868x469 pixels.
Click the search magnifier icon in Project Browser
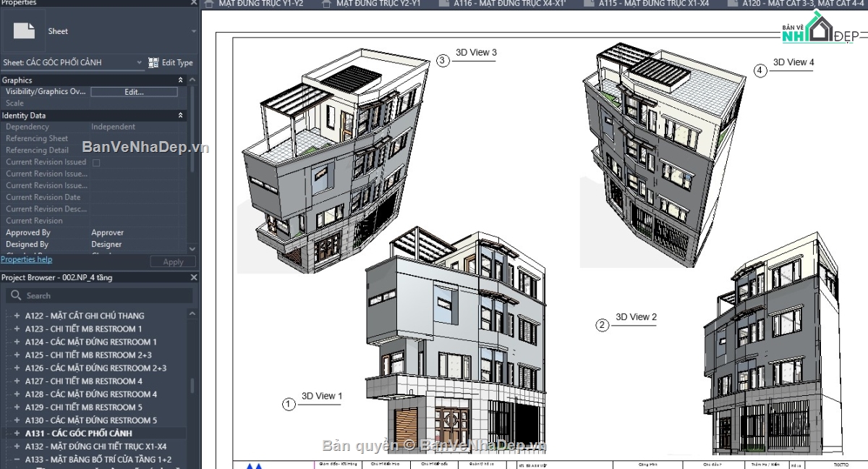click(15, 295)
